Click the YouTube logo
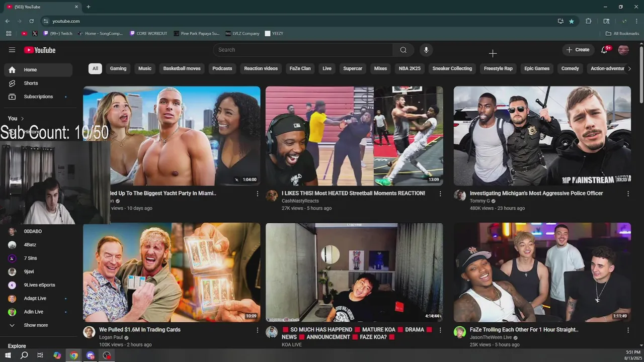 click(40, 50)
